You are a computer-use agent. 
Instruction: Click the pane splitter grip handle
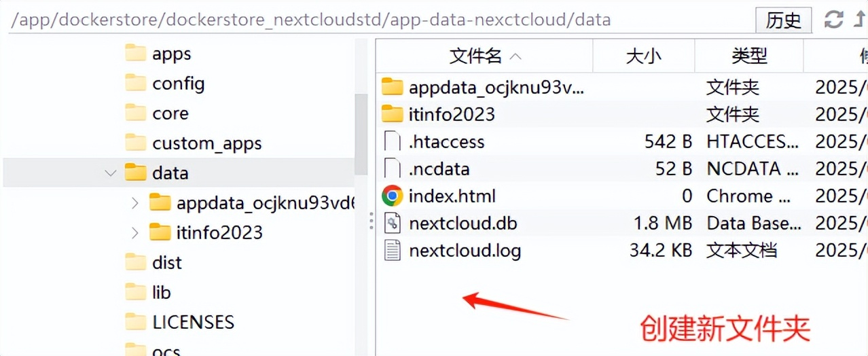click(371, 220)
